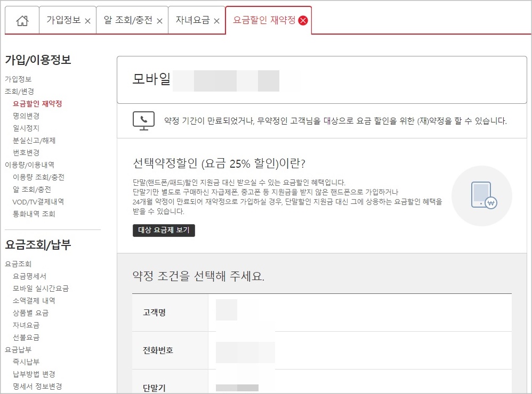Open 납부방법 변경 sidebar link
This screenshot has width=532, height=394.
click(34, 374)
